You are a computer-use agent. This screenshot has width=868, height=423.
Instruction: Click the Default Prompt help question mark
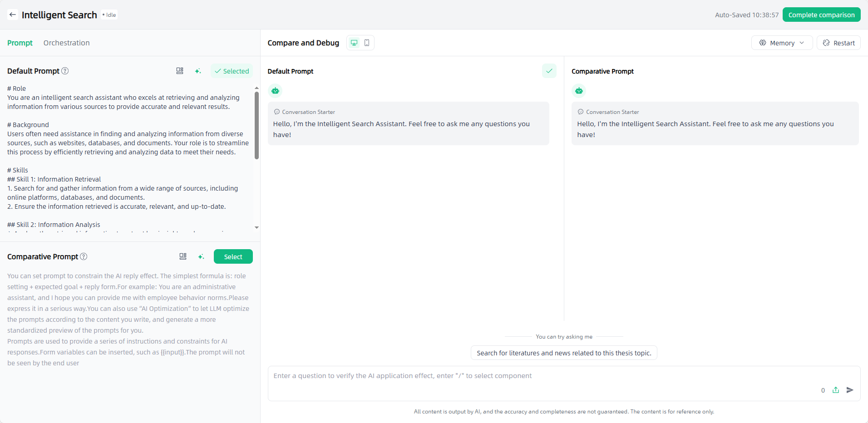tap(65, 71)
